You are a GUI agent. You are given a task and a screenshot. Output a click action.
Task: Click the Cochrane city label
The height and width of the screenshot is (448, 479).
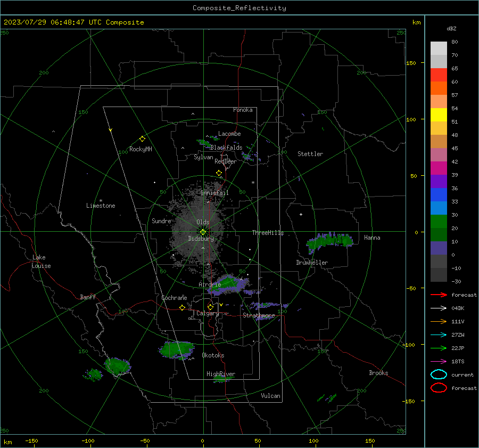(174, 298)
